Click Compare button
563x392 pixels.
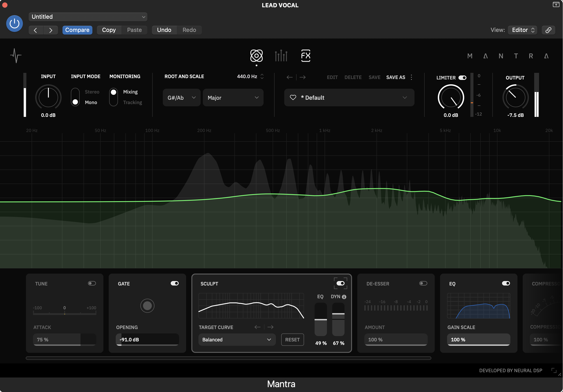[77, 30]
